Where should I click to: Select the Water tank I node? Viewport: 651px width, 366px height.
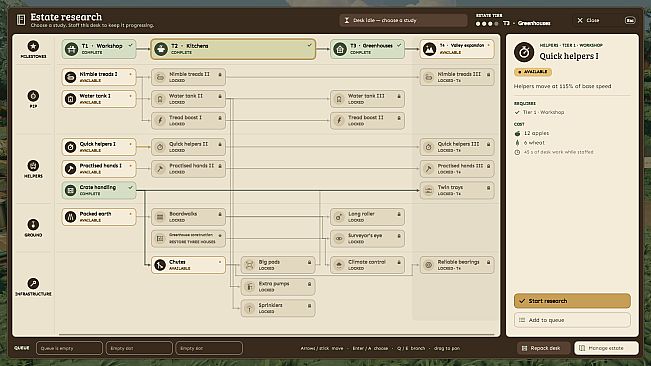tap(99, 99)
